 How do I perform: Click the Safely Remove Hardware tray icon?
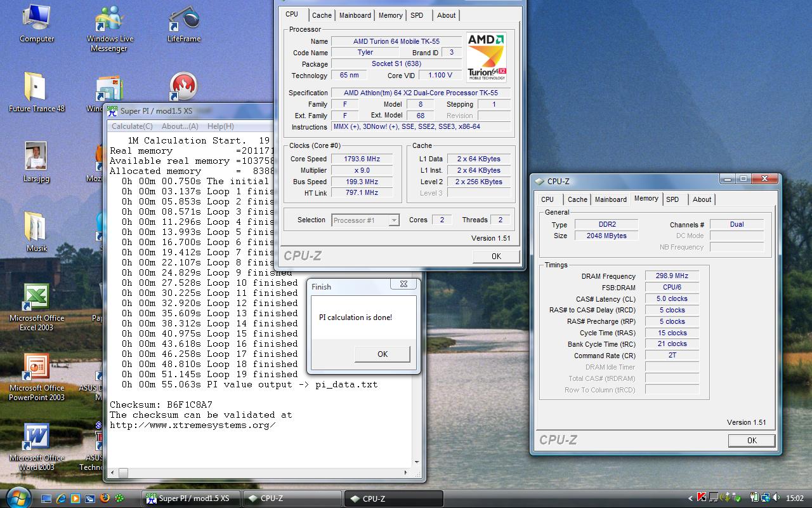tap(737, 498)
